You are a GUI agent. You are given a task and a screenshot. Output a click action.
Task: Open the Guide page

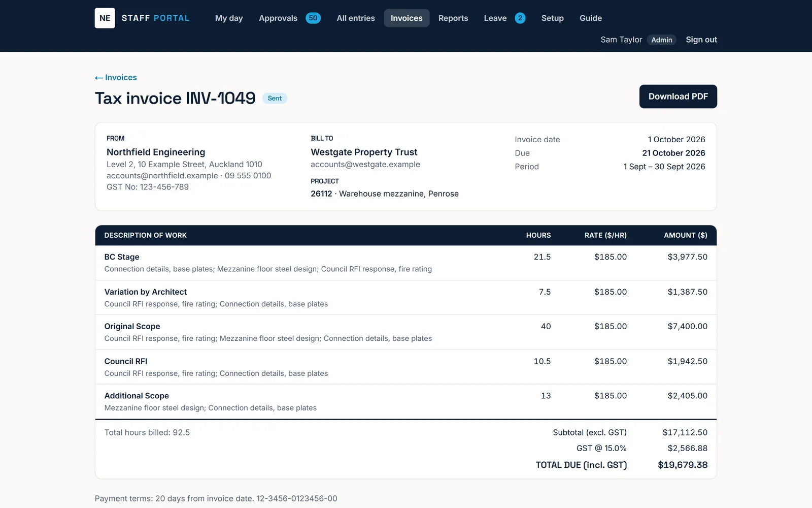click(x=591, y=18)
